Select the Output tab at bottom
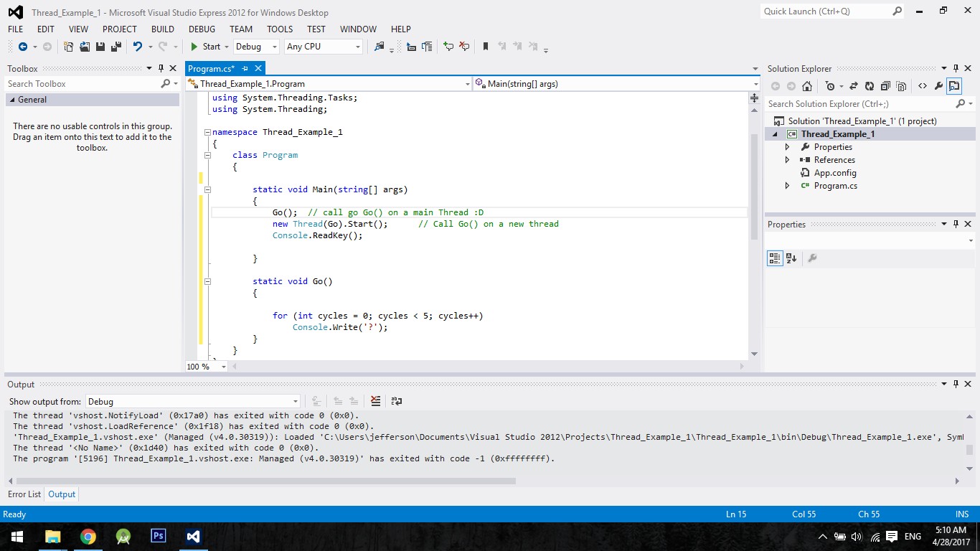 pyautogui.click(x=62, y=494)
